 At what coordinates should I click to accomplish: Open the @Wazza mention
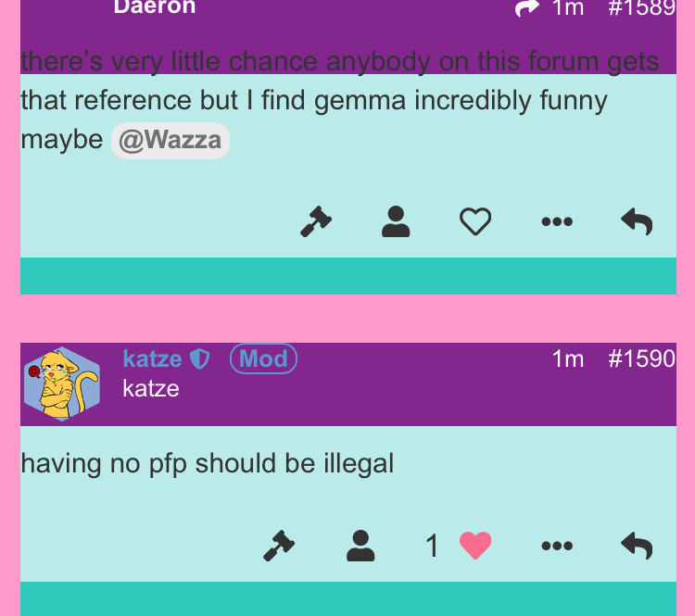coord(171,141)
